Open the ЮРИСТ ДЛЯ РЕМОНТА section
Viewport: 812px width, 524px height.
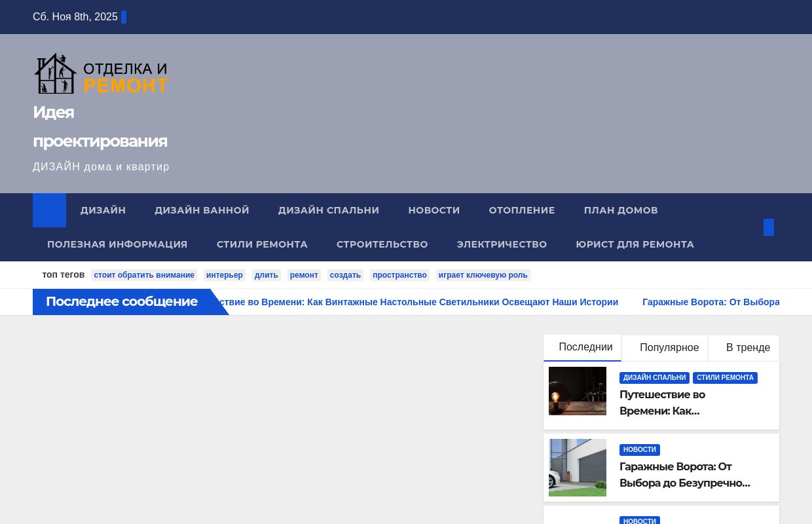635,244
